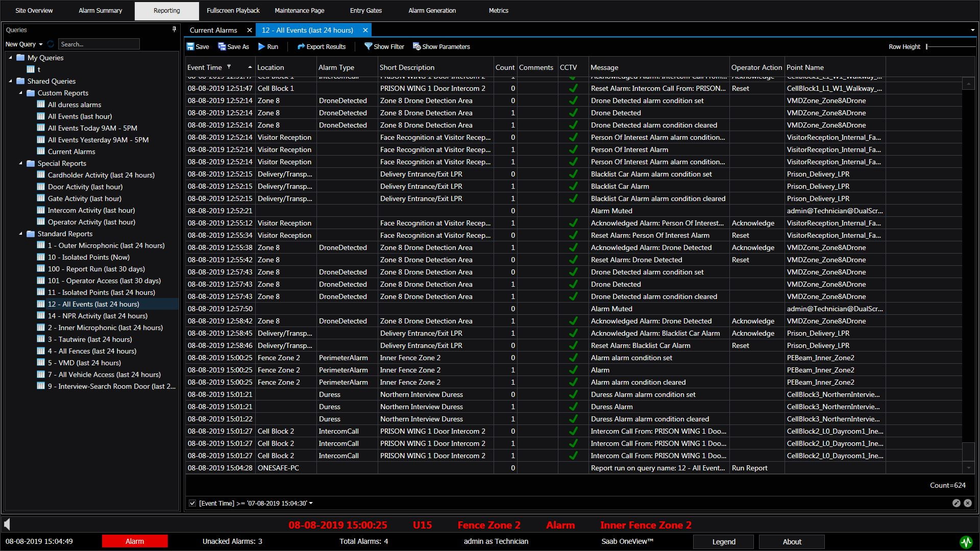980x551 pixels.
Task: Run the query with play icon
Action: pyautogui.click(x=261, y=46)
